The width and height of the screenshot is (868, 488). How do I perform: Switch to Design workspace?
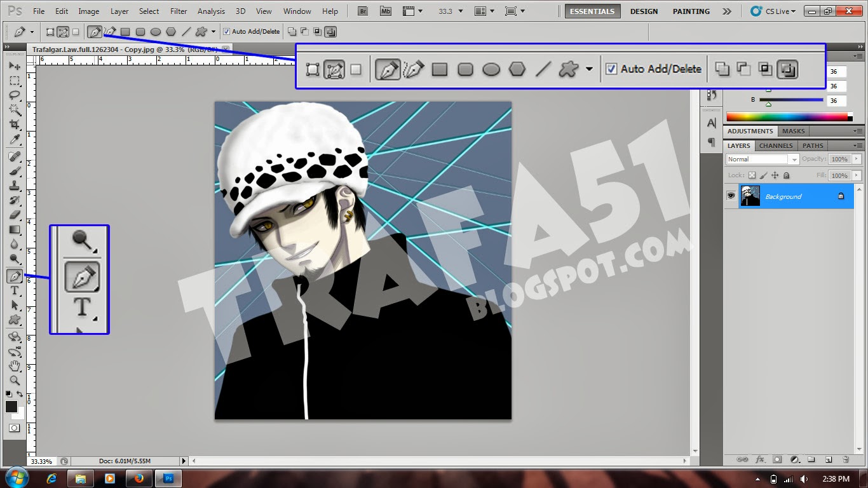644,11
